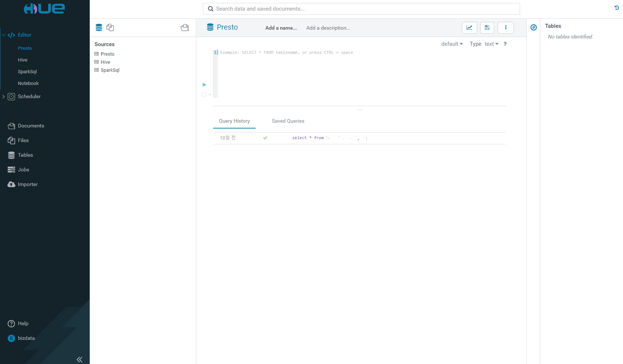
Task: Select the Saved Queries tab
Action: 288,121
